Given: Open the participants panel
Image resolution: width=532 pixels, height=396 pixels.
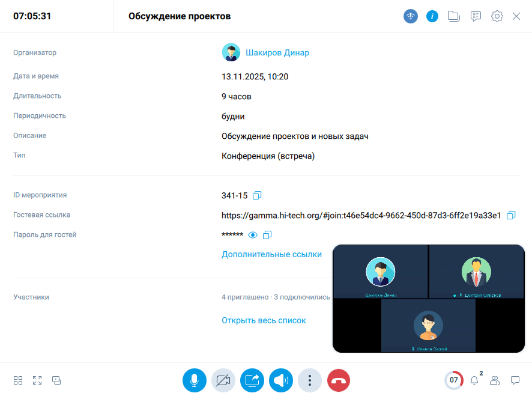Looking at the screenshot, I should pyautogui.click(x=494, y=380).
